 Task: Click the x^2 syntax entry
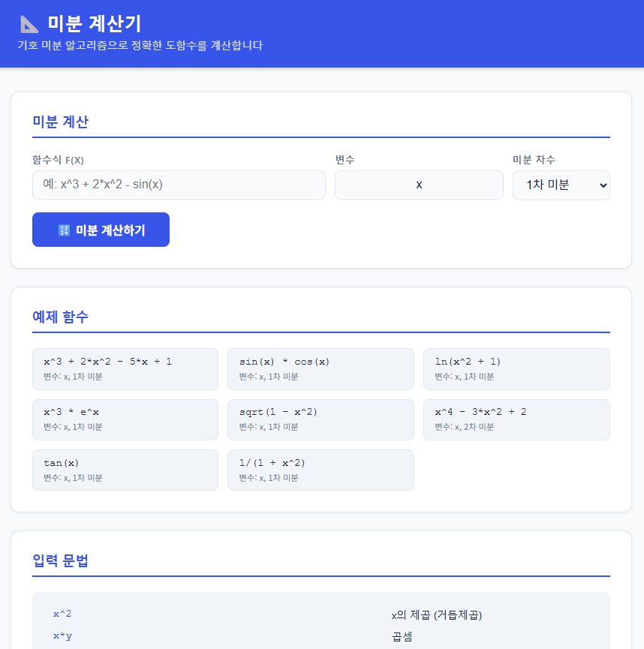point(62,614)
